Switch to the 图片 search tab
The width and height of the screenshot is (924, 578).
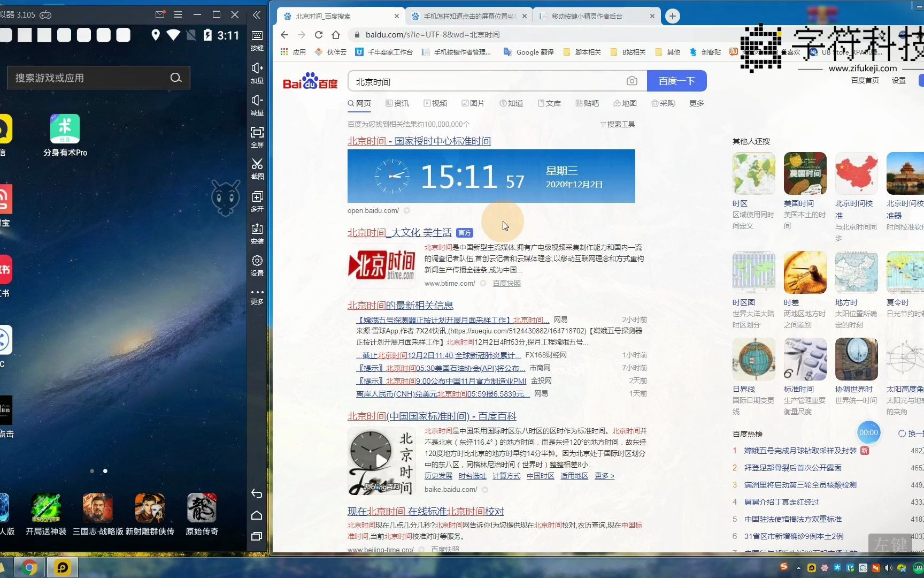pos(473,103)
